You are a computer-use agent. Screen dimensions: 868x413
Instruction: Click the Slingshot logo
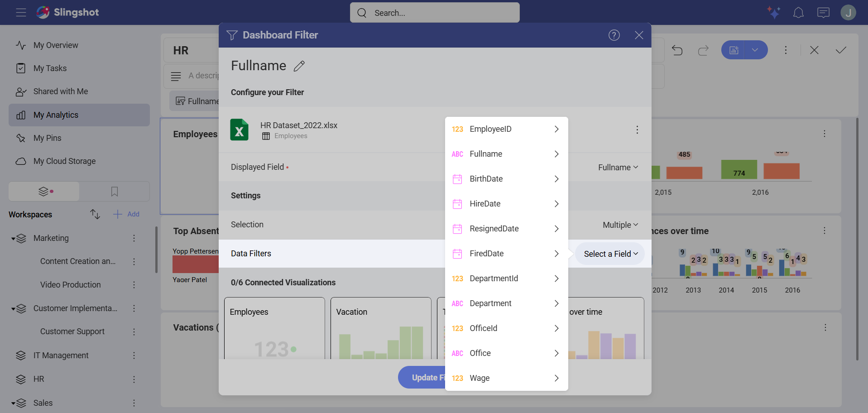pyautogui.click(x=67, y=12)
